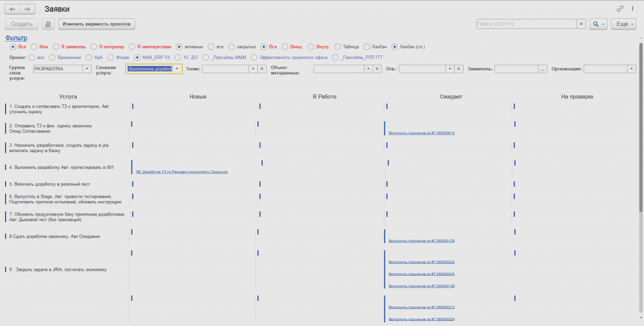This screenshot has height=326, width=644.
Task: Clear the Отв. field with X
Action: click(458, 69)
